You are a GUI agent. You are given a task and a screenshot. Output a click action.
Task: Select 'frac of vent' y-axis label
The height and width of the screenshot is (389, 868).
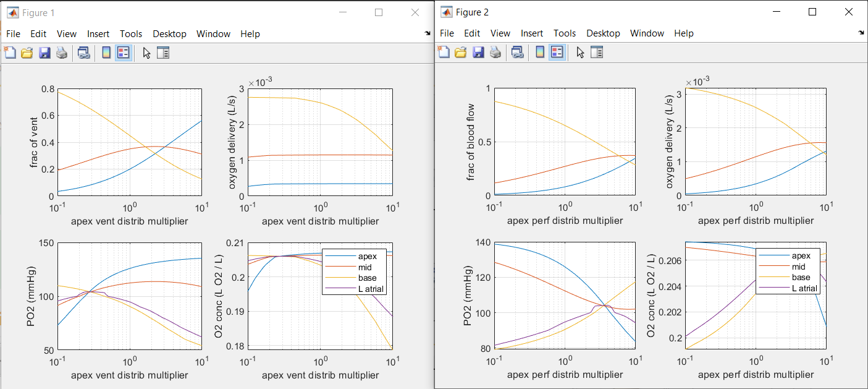coord(33,142)
